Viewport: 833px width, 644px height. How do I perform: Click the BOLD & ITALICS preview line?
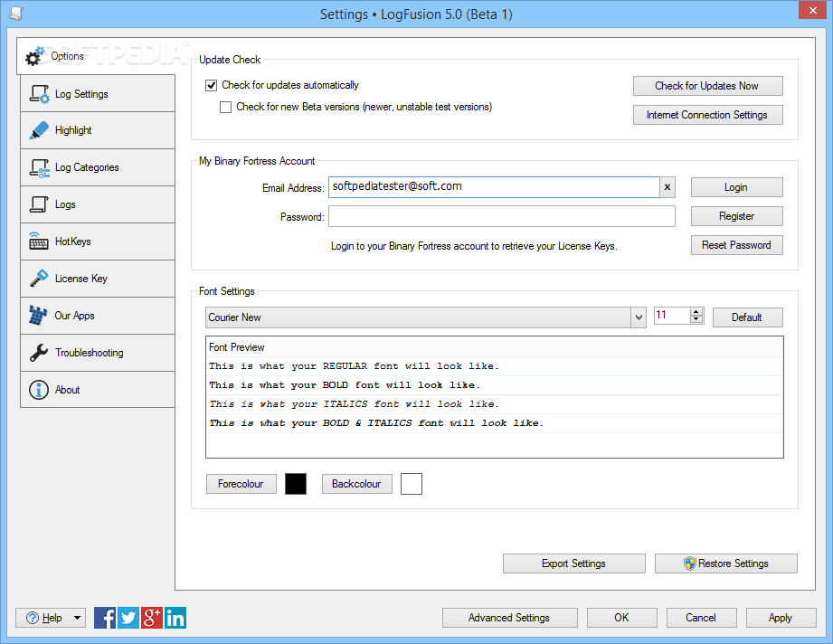coord(495,423)
